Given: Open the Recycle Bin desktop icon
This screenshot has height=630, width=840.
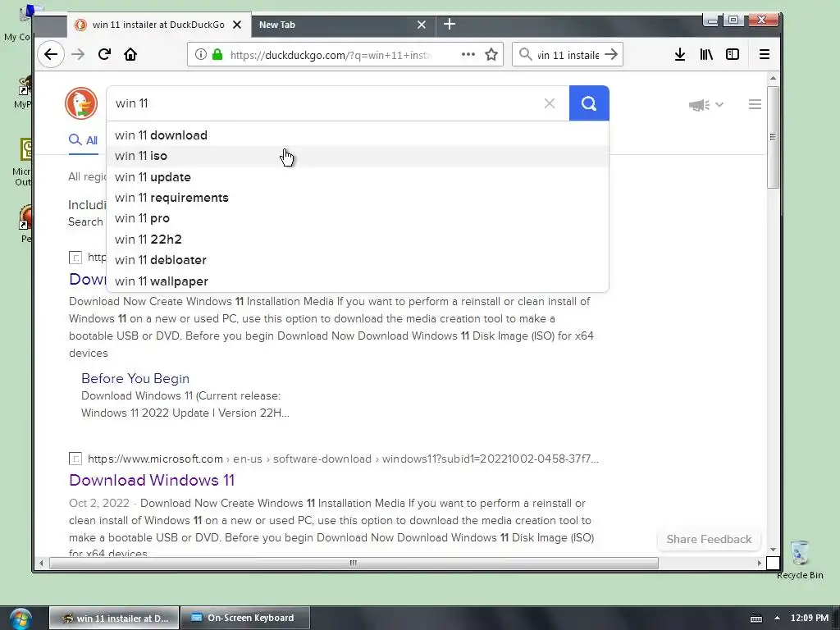Looking at the screenshot, I should [800, 559].
